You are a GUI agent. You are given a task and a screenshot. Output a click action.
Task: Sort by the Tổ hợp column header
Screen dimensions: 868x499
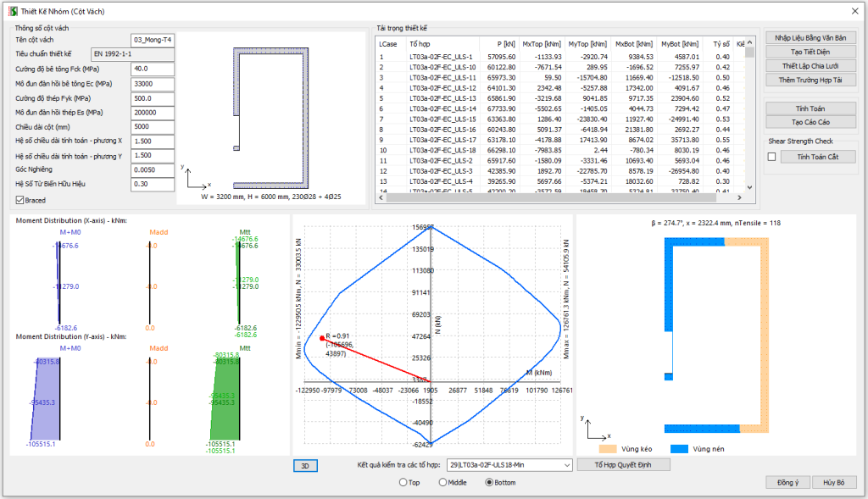tap(441, 43)
